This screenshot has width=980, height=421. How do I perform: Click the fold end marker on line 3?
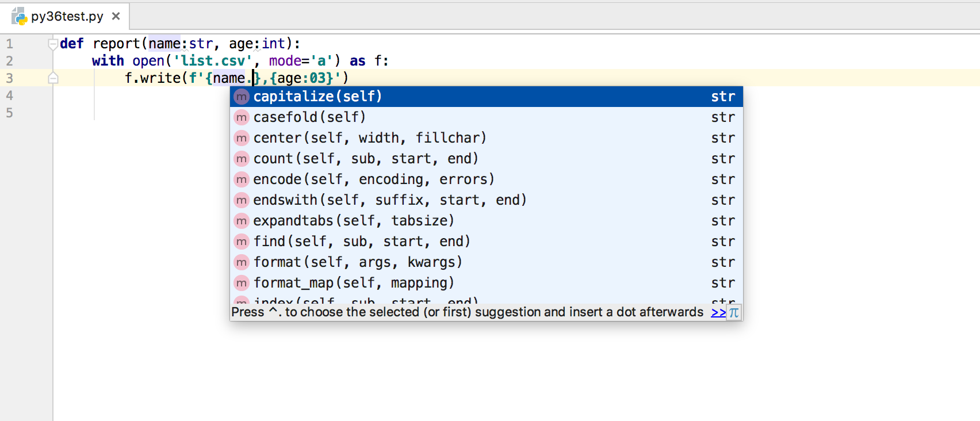[x=53, y=78]
